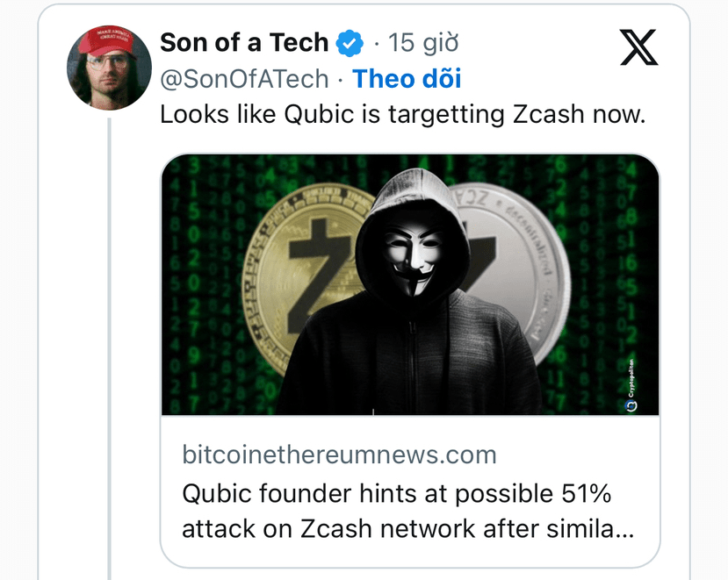Image resolution: width=728 pixels, height=580 pixels.
Task: Open the 15 giờ timestamp link
Action: (423, 43)
